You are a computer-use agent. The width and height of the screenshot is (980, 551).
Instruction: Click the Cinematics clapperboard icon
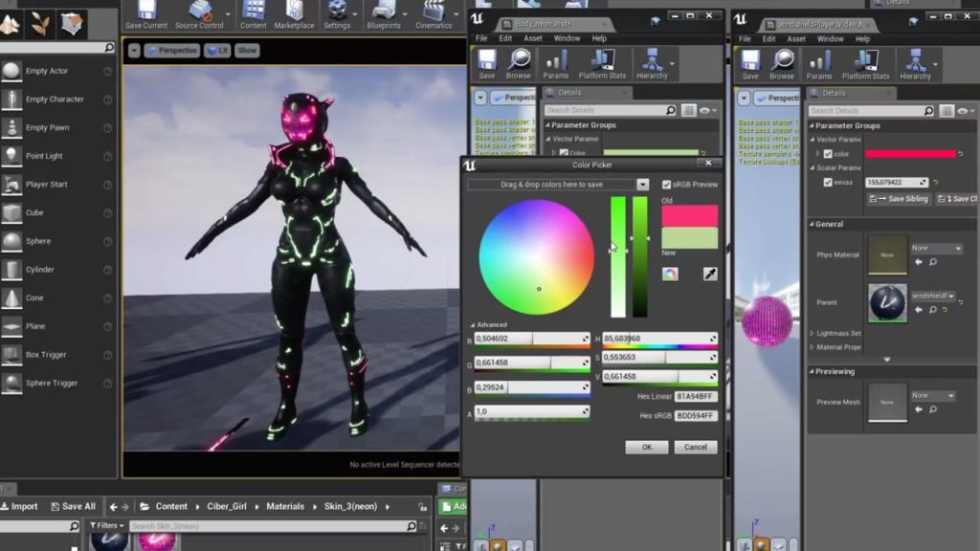point(434,11)
